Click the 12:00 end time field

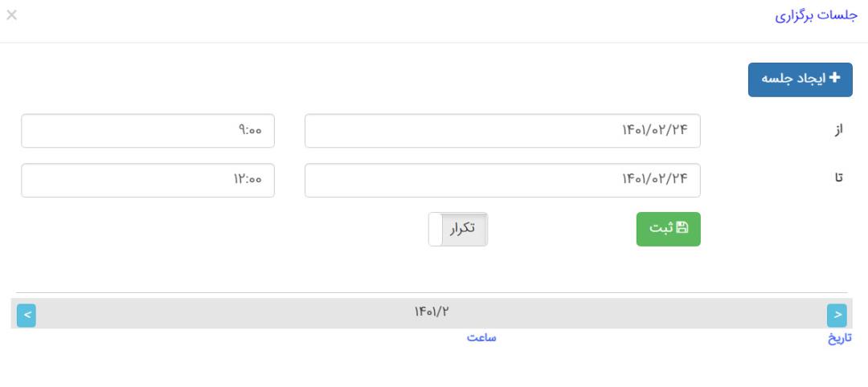(148, 180)
